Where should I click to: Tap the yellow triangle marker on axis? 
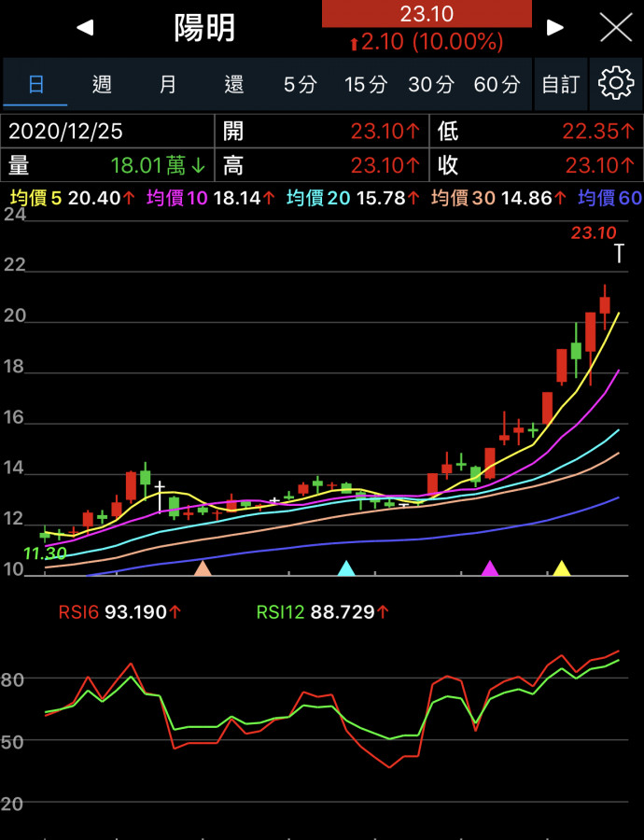tap(561, 567)
